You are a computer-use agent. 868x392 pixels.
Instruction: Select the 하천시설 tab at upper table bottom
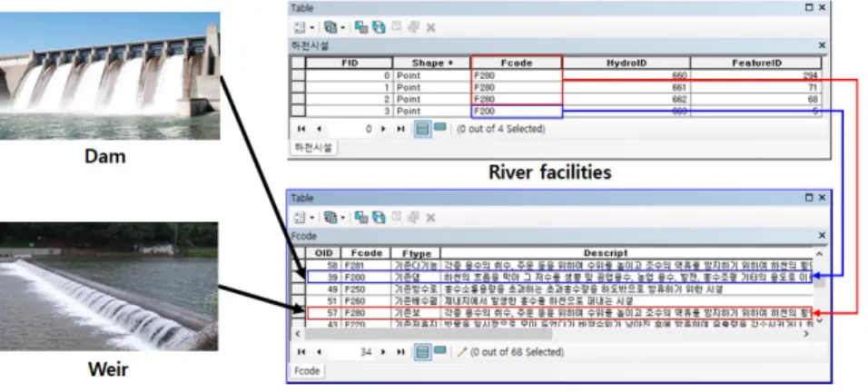pyautogui.click(x=313, y=147)
